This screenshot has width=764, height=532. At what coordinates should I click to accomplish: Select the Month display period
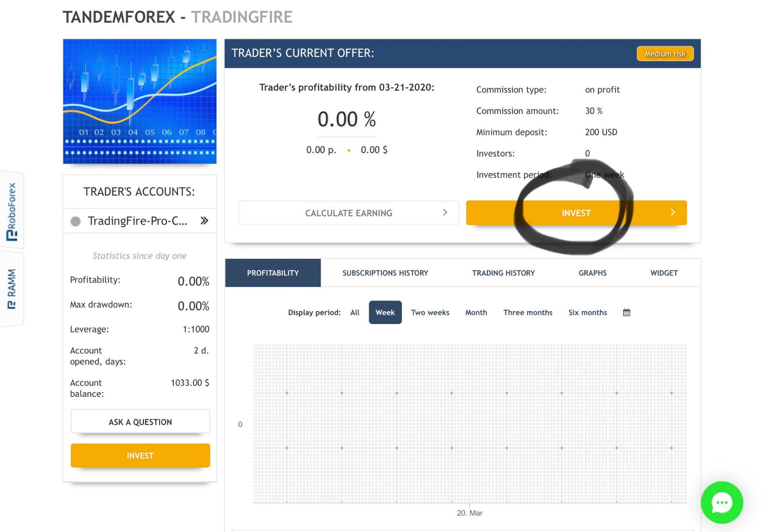point(476,313)
